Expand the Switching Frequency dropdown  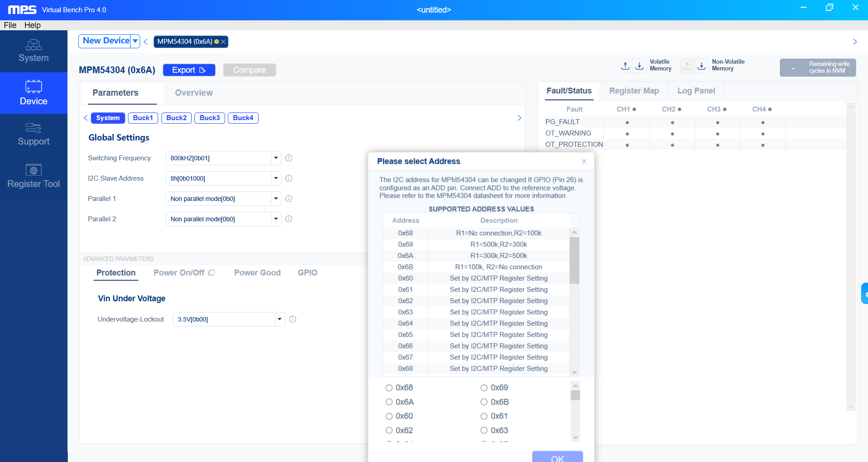tap(276, 158)
